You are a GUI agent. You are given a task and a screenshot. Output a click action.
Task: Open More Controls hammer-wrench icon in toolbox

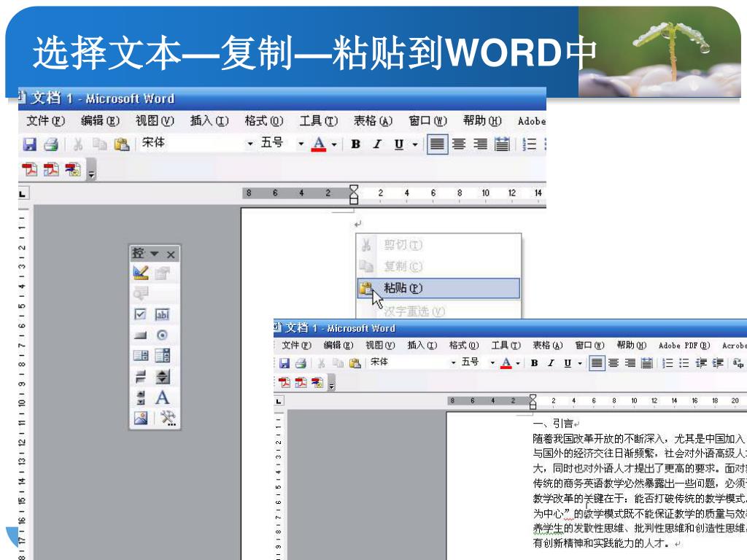[x=167, y=419]
